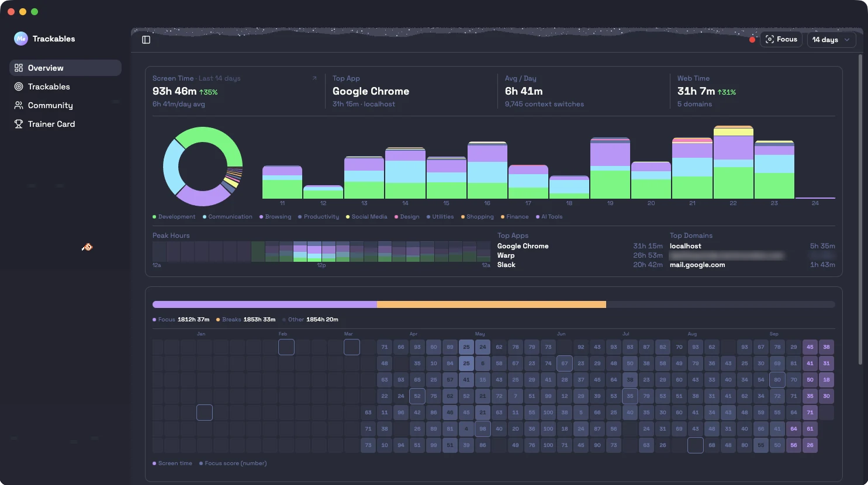This screenshot has height=485, width=868.
Task: Go to the Community section
Action: 65,105
